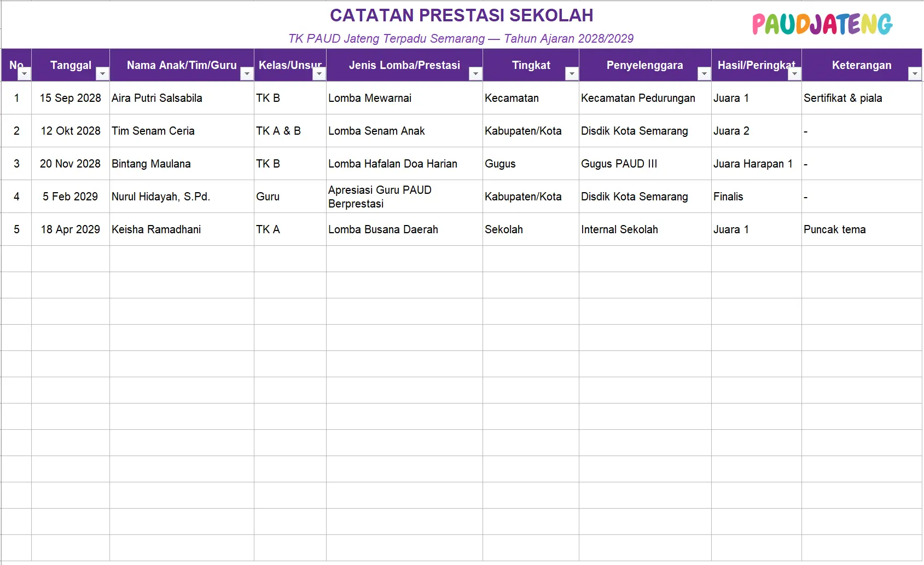
Task: Select the date cell 15 Sep 2028
Action: [x=71, y=98]
